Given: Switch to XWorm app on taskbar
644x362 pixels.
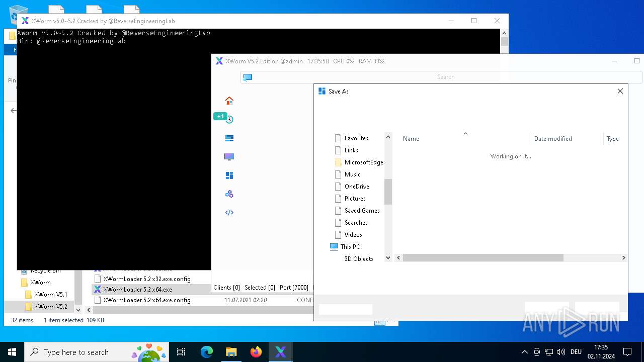Looking at the screenshot, I should [281, 352].
